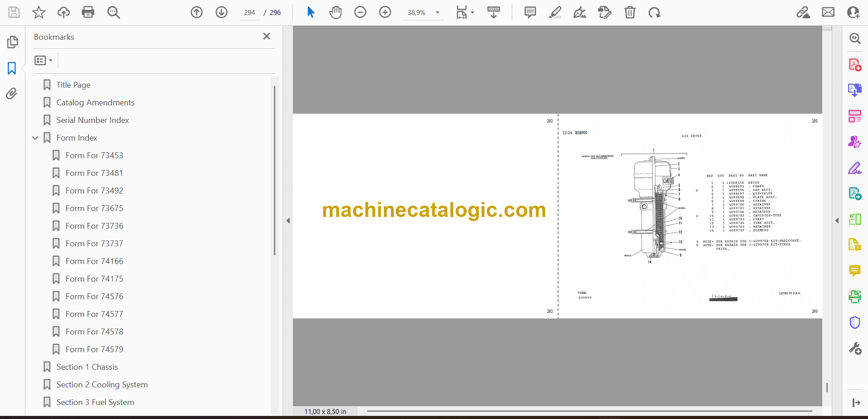Open the Section 1 Chassis bookmark
Viewport: 868px width, 419px height.
[x=87, y=367]
